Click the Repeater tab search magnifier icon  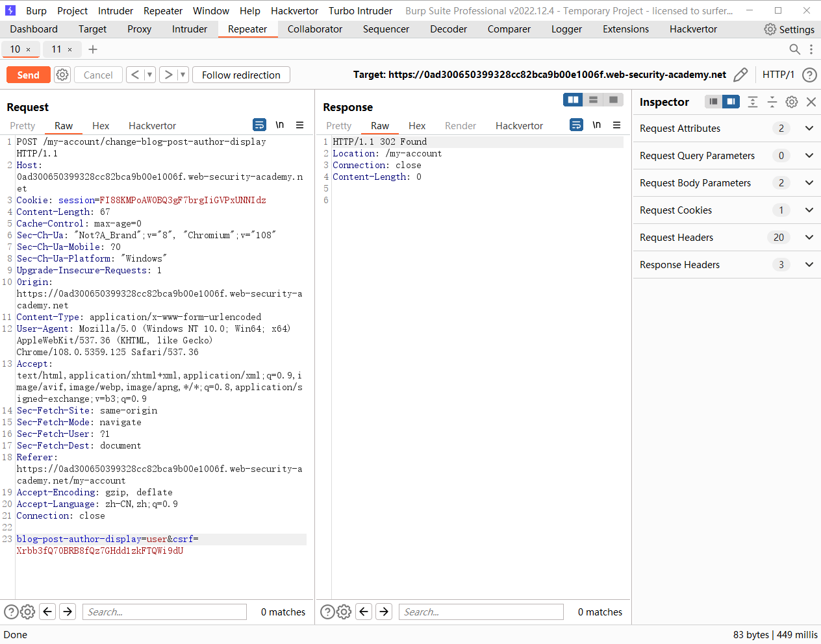[x=794, y=49]
